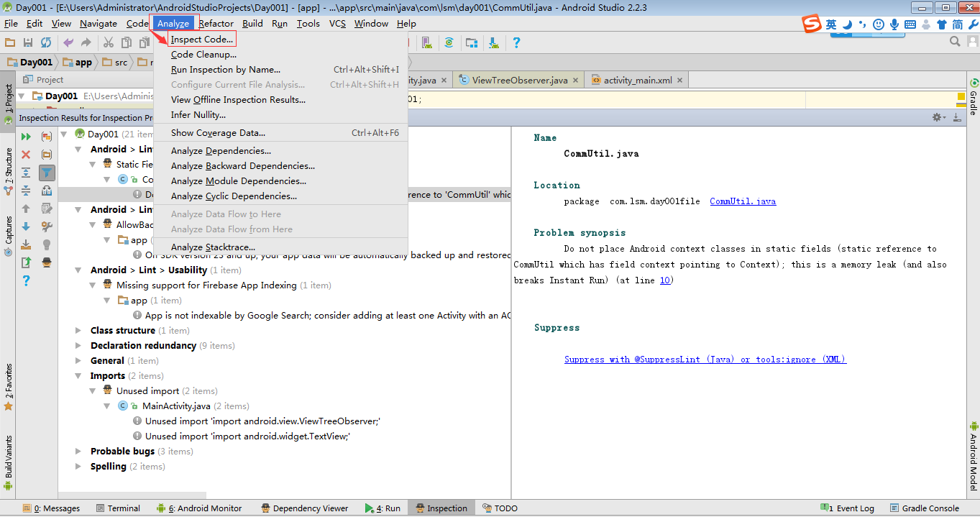Click the Search Everywhere magnifier icon

(956, 42)
